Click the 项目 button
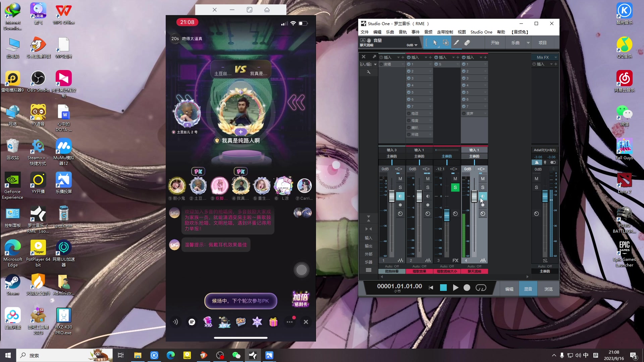This screenshot has height=362, width=644. [x=542, y=43]
